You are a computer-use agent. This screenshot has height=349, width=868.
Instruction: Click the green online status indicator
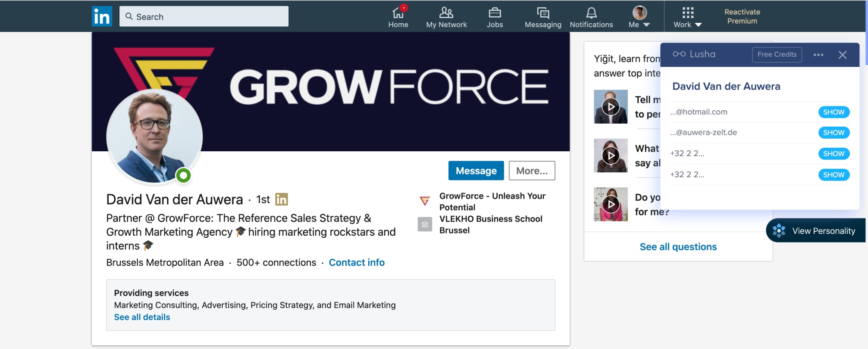coord(184,175)
